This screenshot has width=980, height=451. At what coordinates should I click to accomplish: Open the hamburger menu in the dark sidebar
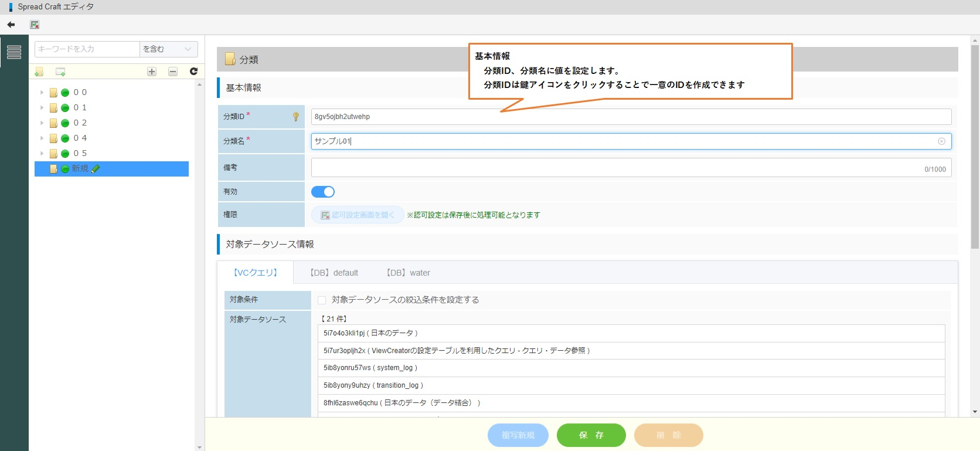14,52
